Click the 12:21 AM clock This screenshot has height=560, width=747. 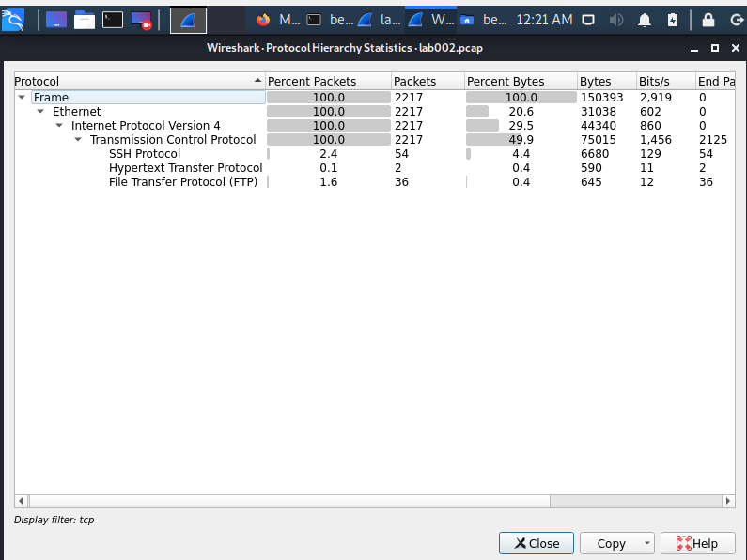pyautogui.click(x=544, y=20)
